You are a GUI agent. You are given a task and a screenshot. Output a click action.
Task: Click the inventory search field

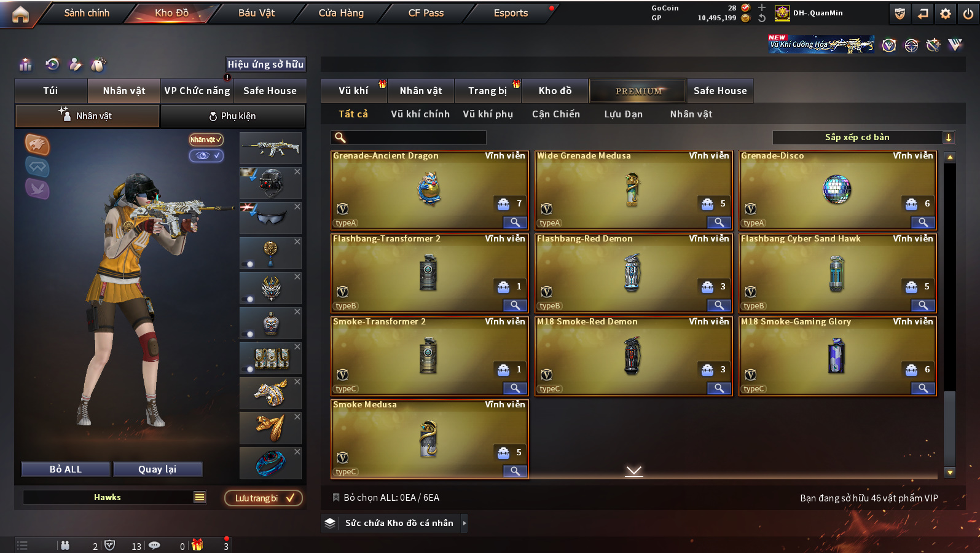coord(409,138)
